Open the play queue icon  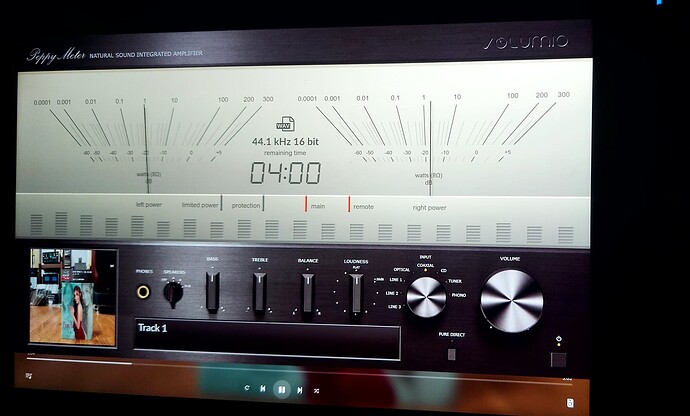point(29,376)
